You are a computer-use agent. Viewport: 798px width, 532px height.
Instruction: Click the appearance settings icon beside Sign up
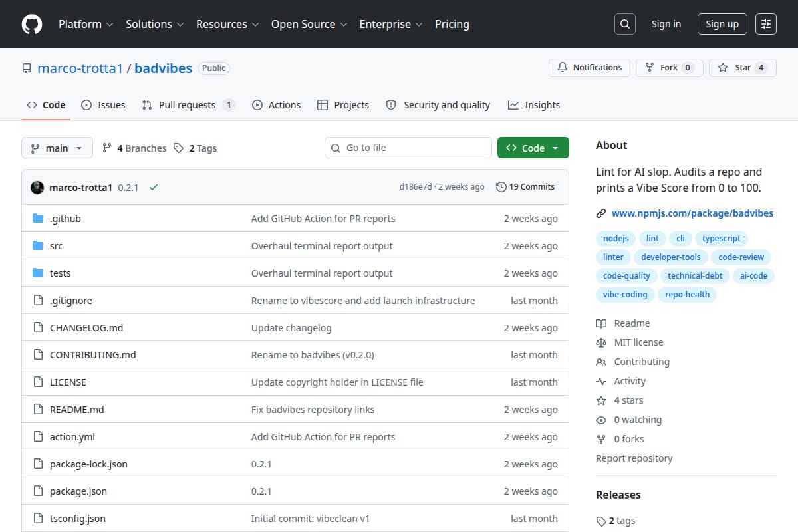[x=766, y=24]
